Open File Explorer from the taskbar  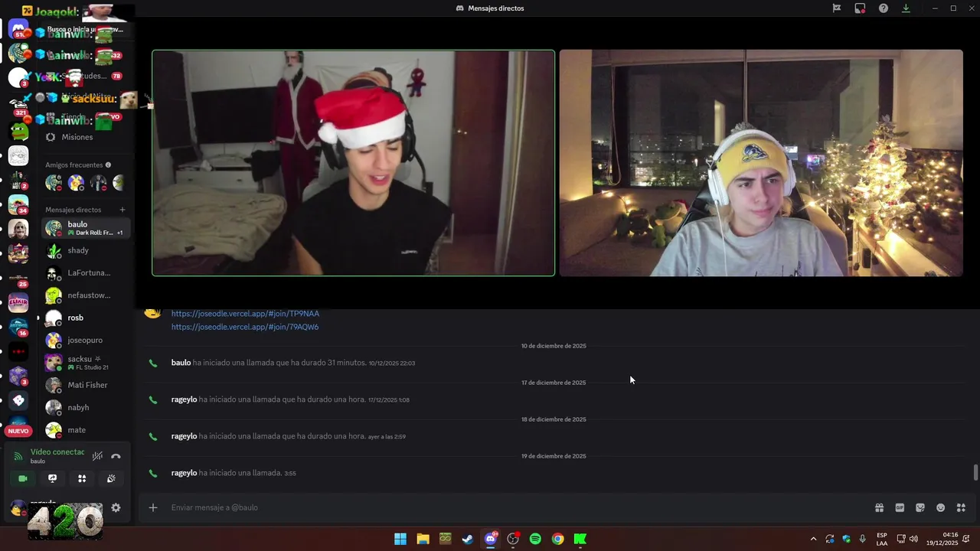pyautogui.click(x=423, y=539)
